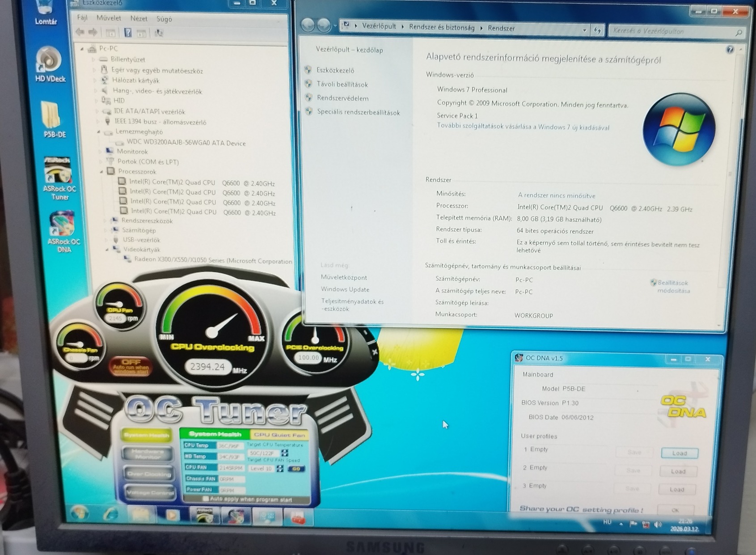Screen dimensions: 756x555
Task: Open Windows Media Player from the taskbar
Action: click(x=172, y=515)
